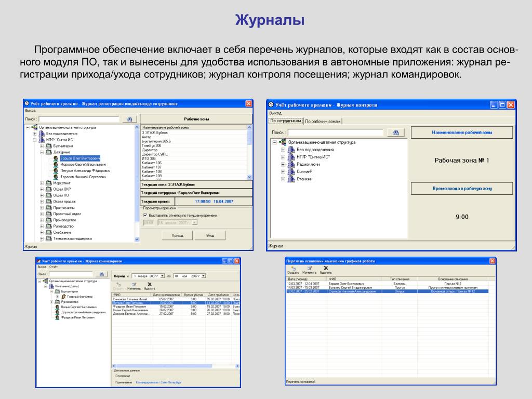The width and height of the screenshot is (532, 399).
Task: Expand Отдел ОКР node in registration journal
Action: tap(42, 189)
